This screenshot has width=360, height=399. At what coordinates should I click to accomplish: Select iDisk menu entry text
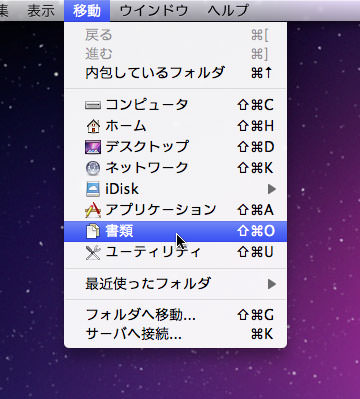pos(122,189)
